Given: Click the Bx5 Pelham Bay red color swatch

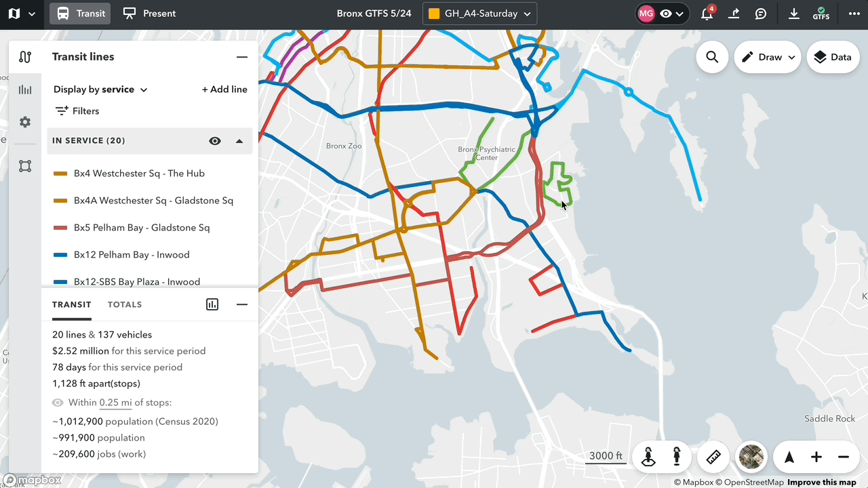Looking at the screenshot, I should (x=60, y=228).
